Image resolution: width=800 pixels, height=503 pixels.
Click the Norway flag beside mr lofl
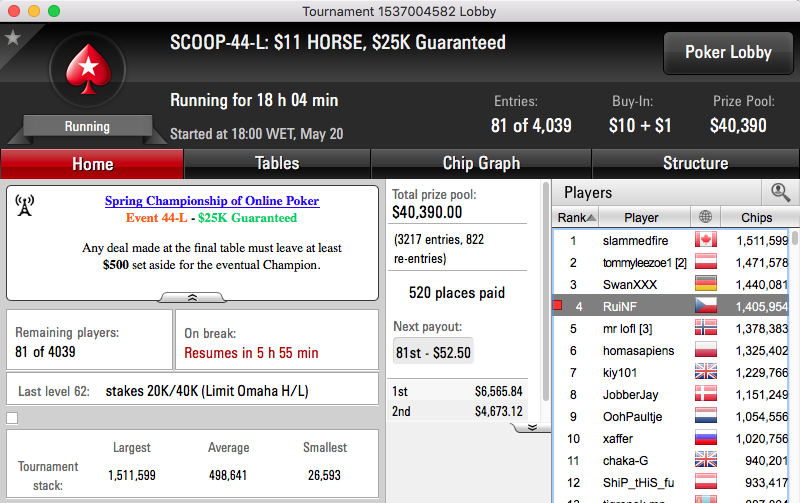[706, 328]
